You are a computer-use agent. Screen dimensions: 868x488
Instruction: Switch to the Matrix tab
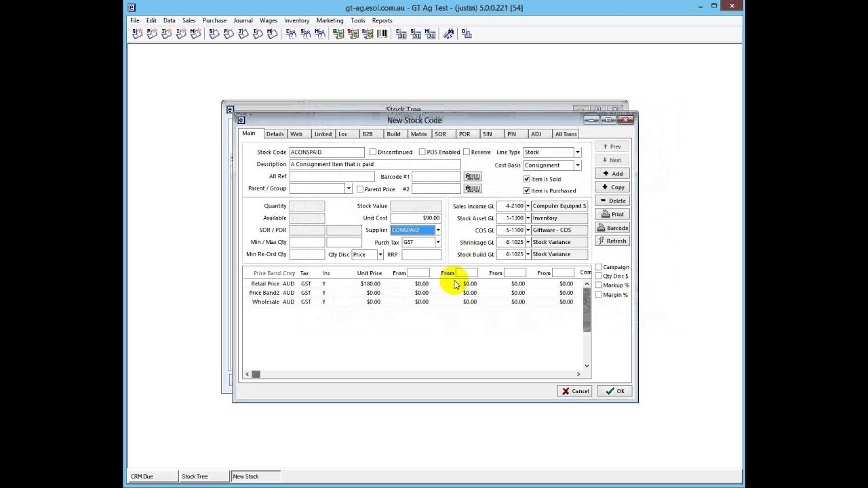click(x=418, y=134)
